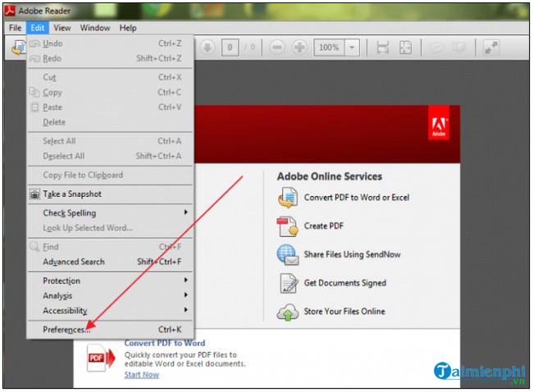The height and width of the screenshot is (392, 533).
Task: Open the Window menu
Action: [x=95, y=28]
